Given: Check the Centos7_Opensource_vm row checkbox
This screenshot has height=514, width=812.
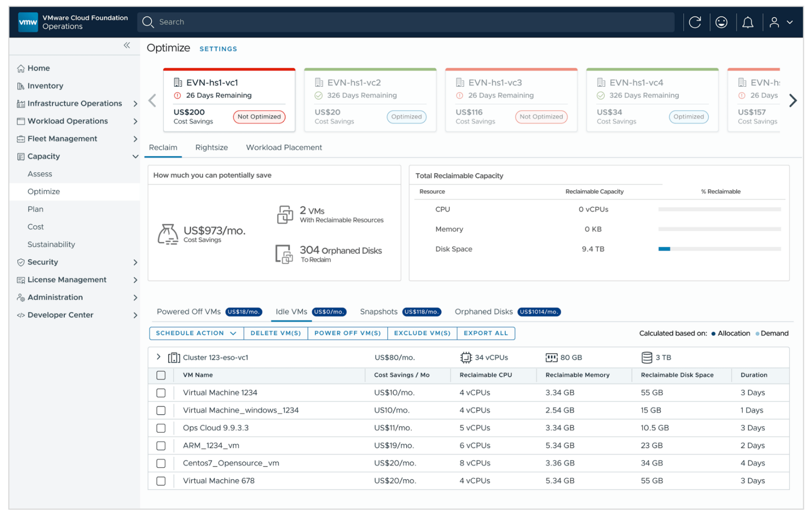Looking at the screenshot, I should 161,463.
